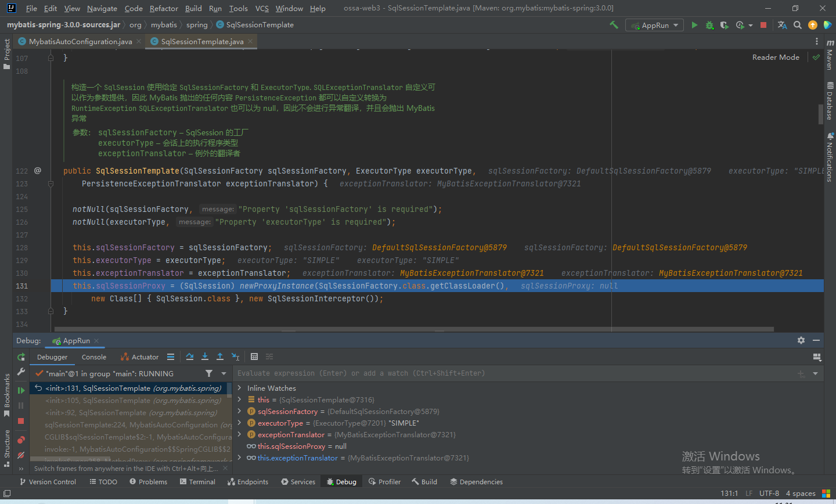Open the Maven side panel

(x=830, y=55)
